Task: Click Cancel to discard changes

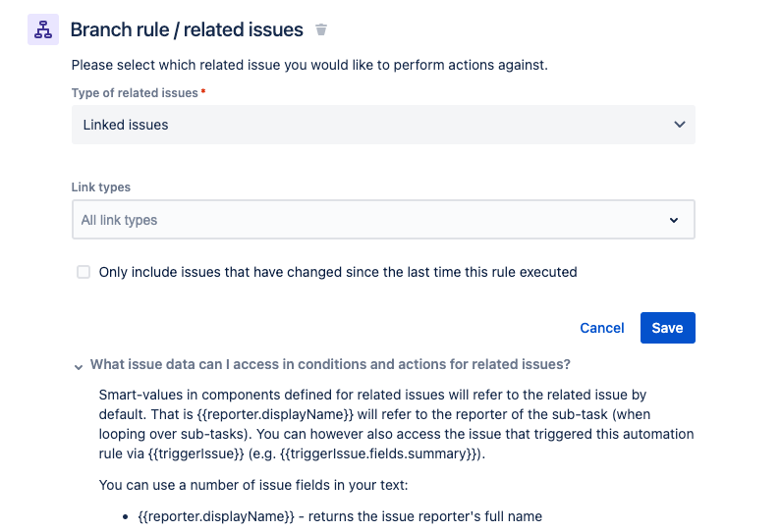Action: (x=602, y=328)
